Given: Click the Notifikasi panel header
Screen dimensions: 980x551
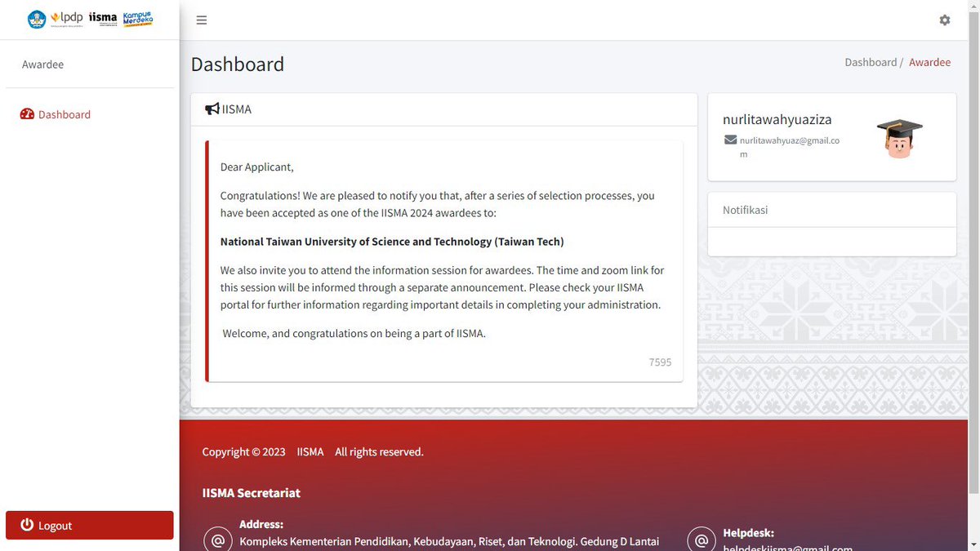Looking at the screenshot, I should coord(832,210).
